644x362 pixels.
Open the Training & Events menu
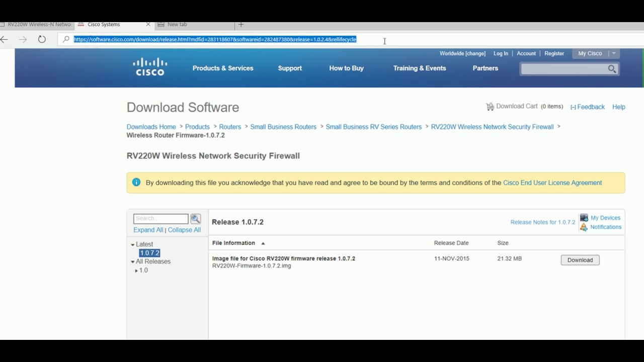click(420, 68)
